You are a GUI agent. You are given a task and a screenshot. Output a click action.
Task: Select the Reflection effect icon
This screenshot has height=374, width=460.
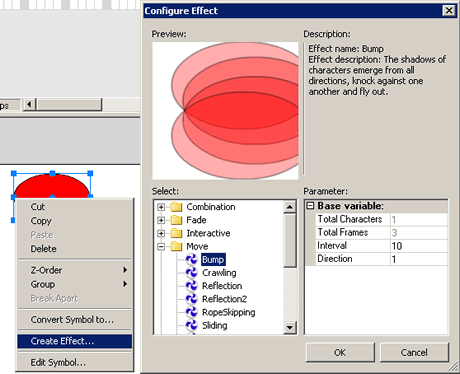click(x=192, y=286)
